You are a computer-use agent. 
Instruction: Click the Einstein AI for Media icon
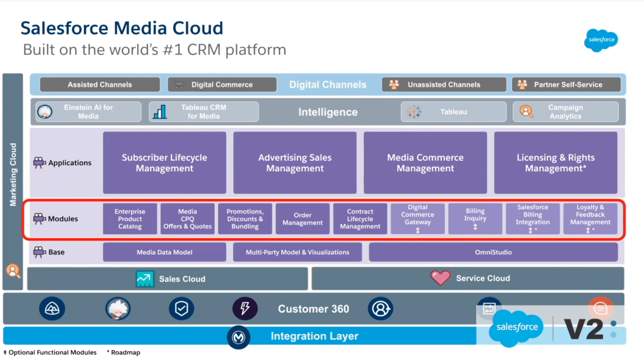click(x=45, y=112)
